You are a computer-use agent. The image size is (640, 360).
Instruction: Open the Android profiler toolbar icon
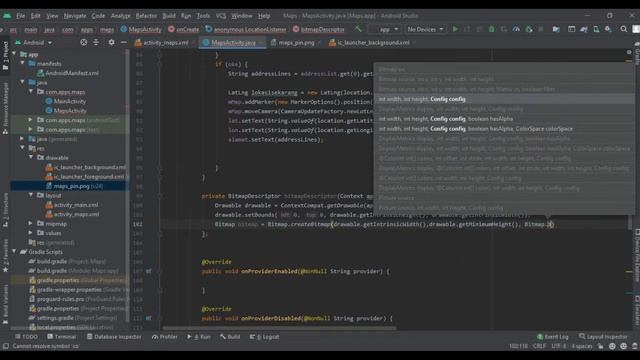[x=516, y=29]
